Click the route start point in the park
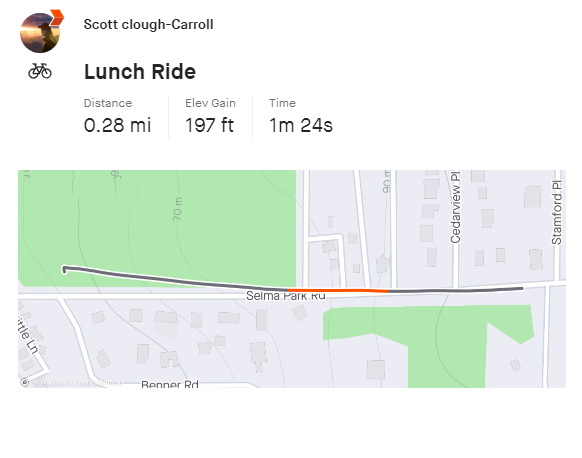582x458 pixels. pyautogui.click(x=65, y=269)
